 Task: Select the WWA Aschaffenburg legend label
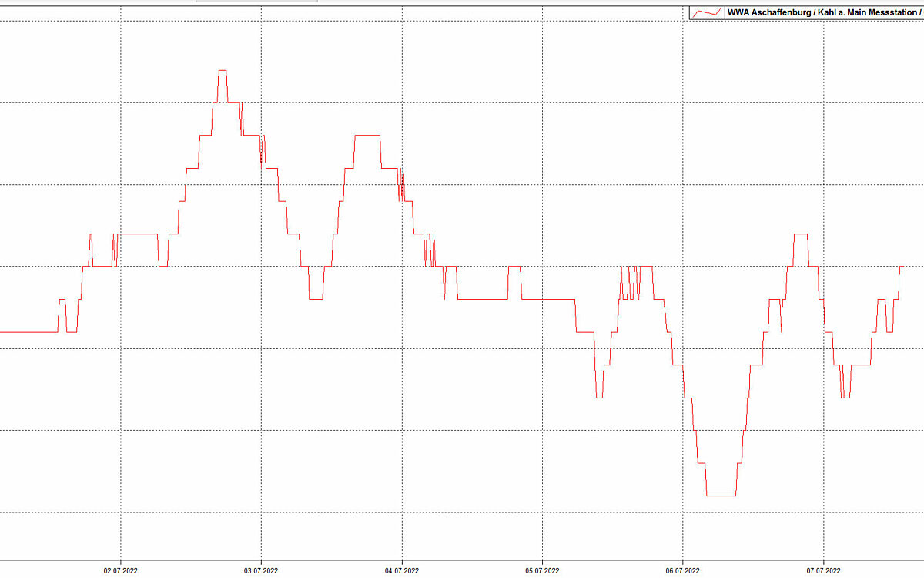coord(822,12)
